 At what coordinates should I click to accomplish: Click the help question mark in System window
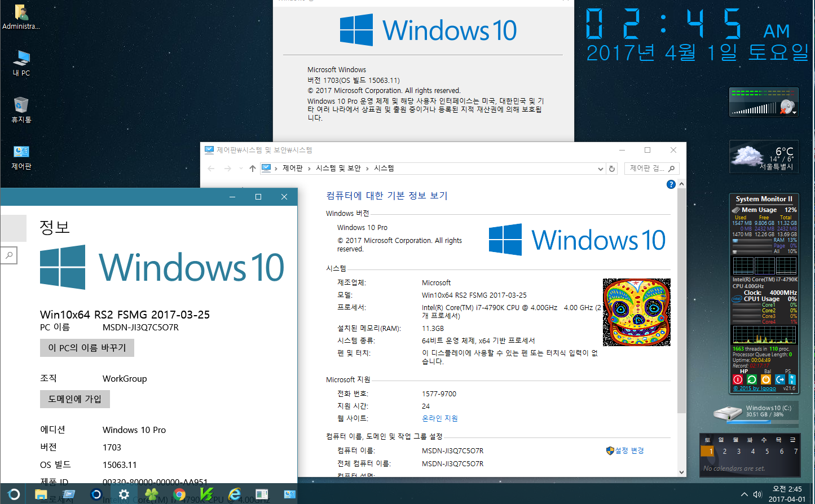[x=671, y=184]
